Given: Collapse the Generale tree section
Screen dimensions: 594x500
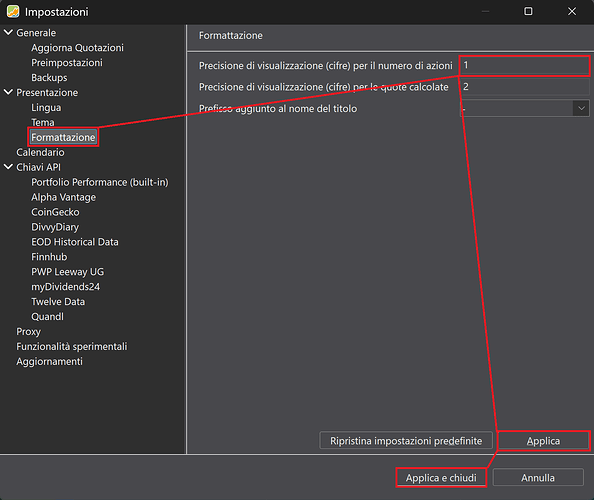Looking at the screenshot, I should [8, 33].
